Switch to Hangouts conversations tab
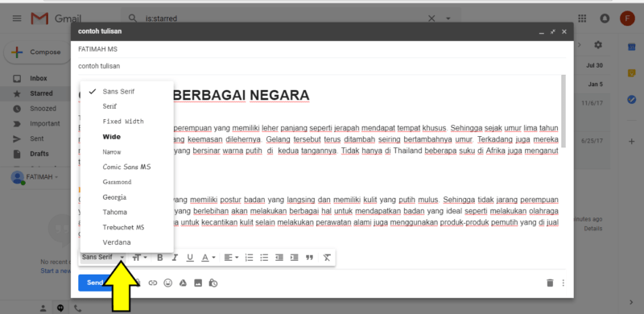The width and height of the screenshot is (644, 314). click(x=60, y=308)
